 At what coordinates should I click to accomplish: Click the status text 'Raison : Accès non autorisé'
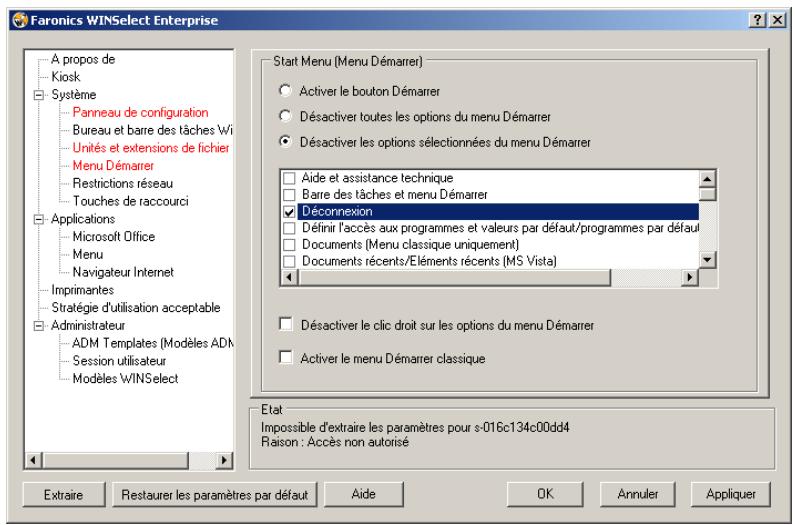(335, 442)
